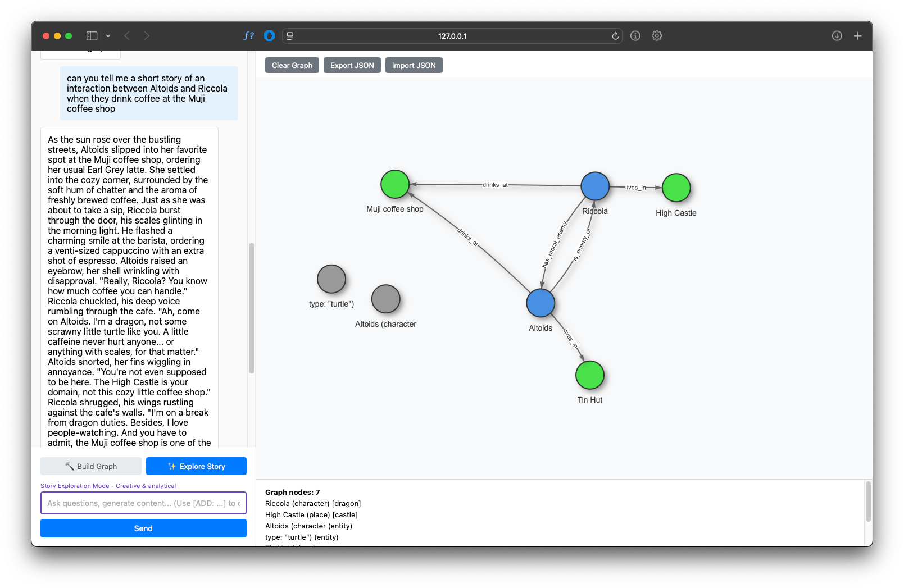This screenshot has width=904, height=588.
Task: Reload the page with refresh icon
Action: (615, 36)
